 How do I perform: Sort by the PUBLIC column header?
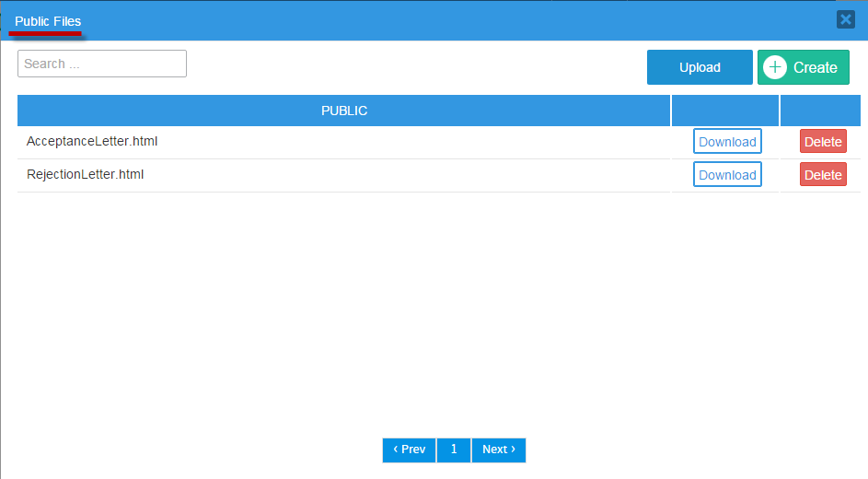pyautogui.click(x=343, y=111)
